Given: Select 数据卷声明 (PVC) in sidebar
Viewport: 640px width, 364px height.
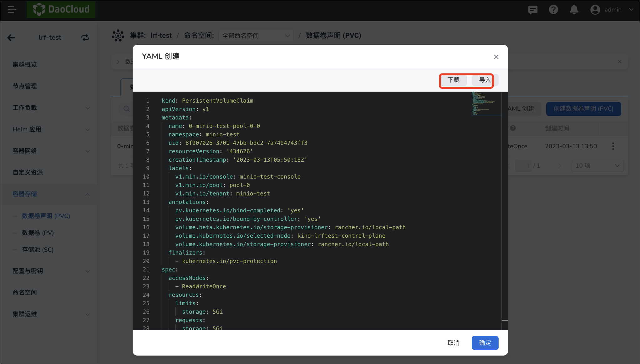Looking at the screenshot, I should click(46, 216).
